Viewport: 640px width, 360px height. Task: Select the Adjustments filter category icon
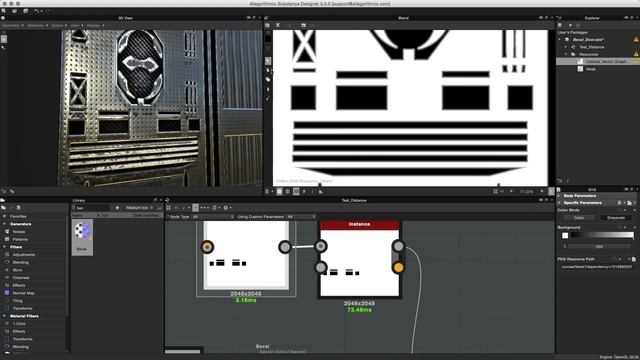[x=7, y=255]
